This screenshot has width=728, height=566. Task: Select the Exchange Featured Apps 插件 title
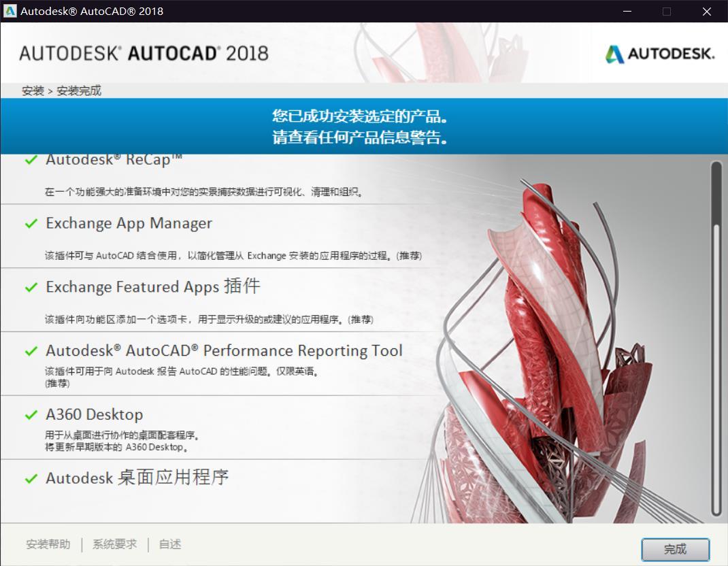[x=153, y=286]
